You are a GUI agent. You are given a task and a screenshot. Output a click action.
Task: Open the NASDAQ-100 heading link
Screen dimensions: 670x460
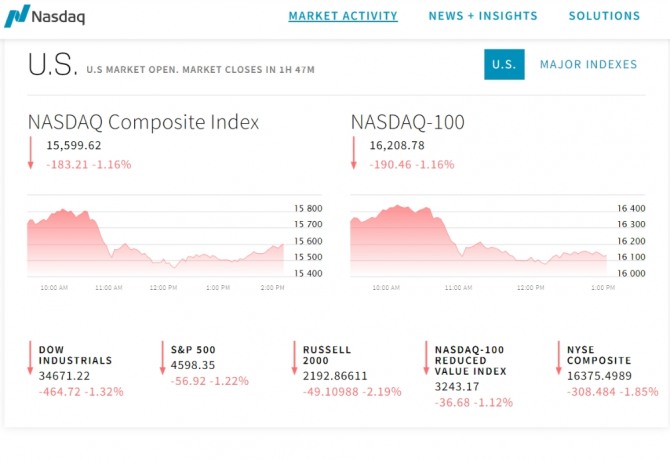[407, 122]
